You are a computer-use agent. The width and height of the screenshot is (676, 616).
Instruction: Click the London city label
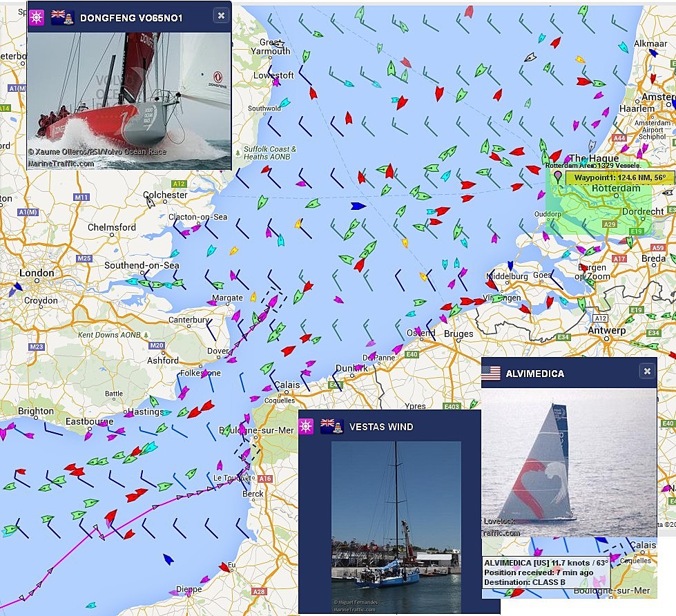tap(37, 273)
